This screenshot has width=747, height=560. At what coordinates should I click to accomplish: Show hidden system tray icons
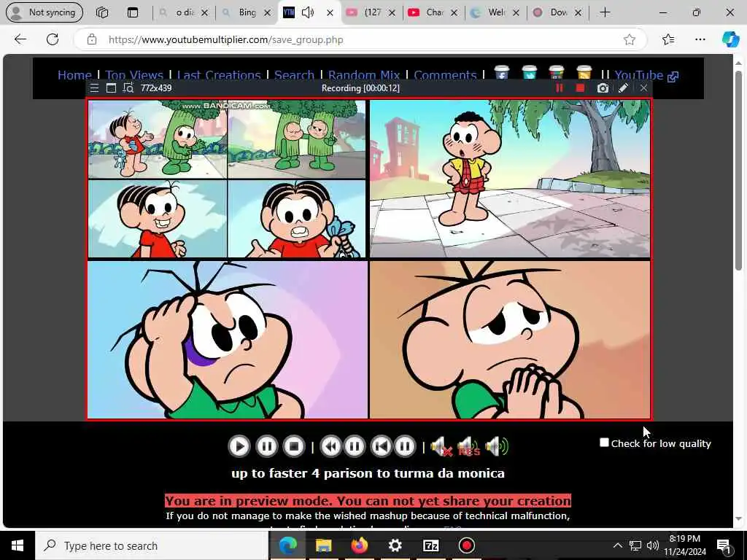point(617,545)
